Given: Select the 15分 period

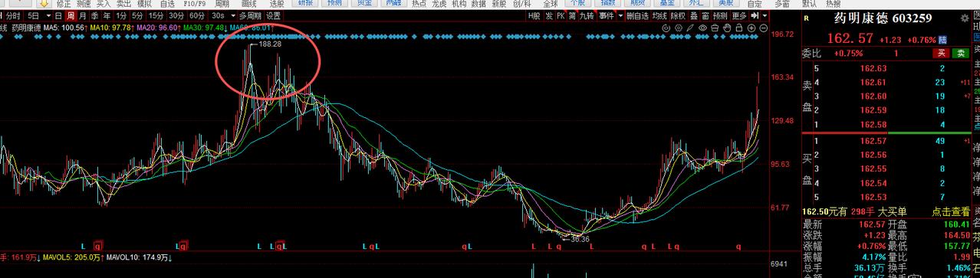Looking at the screenshot, I should [x=156, y=15].
